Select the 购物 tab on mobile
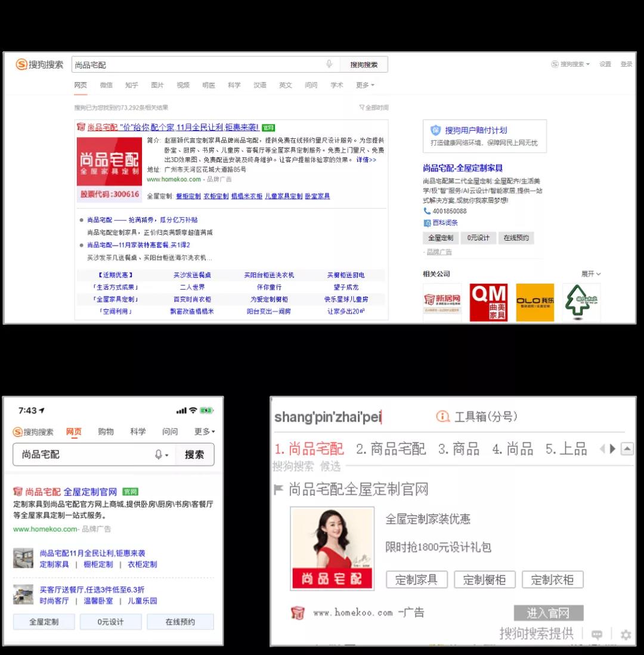This screenshot has height=655, width=644. (x=106, y=431)
